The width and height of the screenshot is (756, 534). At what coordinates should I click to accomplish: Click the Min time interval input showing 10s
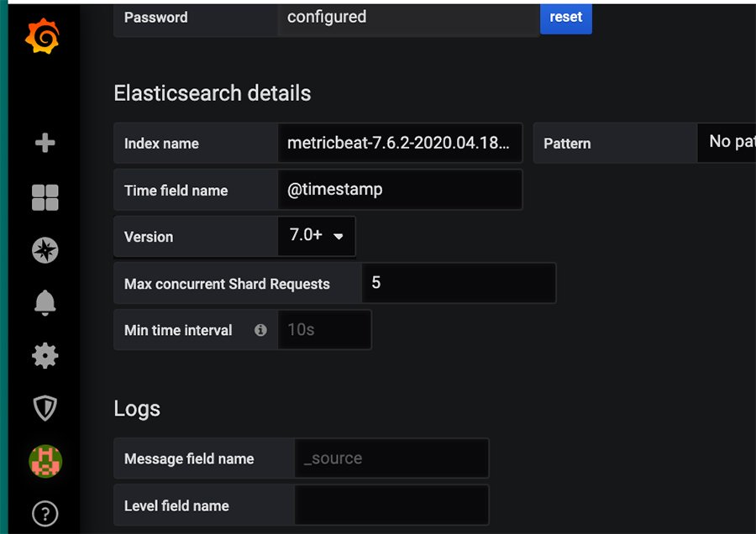325,329
